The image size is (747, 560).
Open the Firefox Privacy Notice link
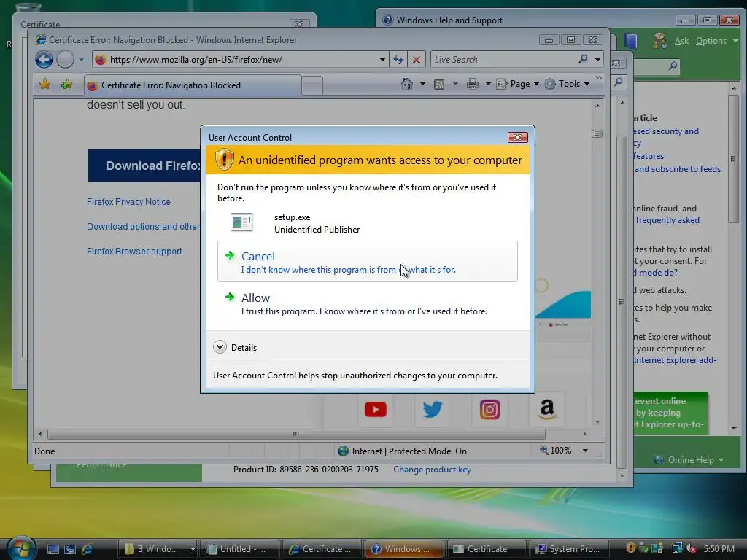click(x=128, y=202)
